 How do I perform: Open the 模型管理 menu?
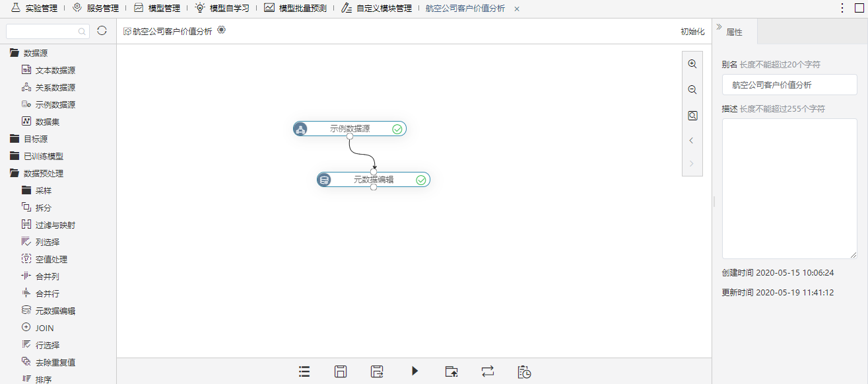156,9
